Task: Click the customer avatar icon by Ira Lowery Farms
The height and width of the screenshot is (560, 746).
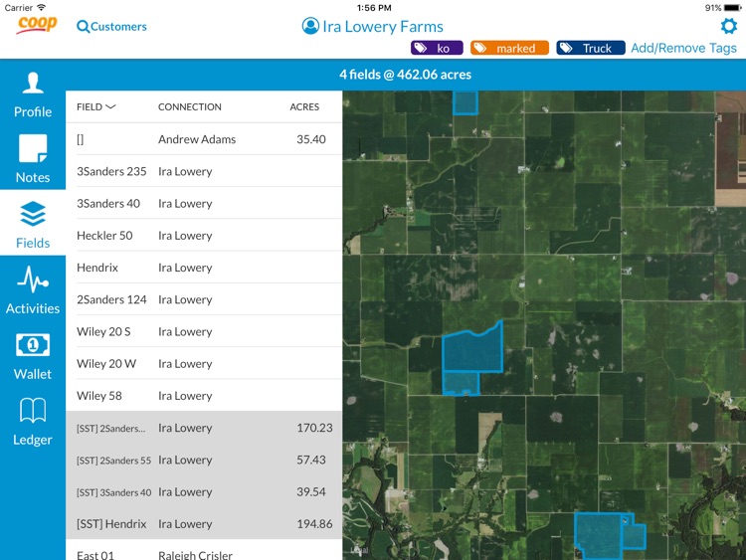Action: 310,26
